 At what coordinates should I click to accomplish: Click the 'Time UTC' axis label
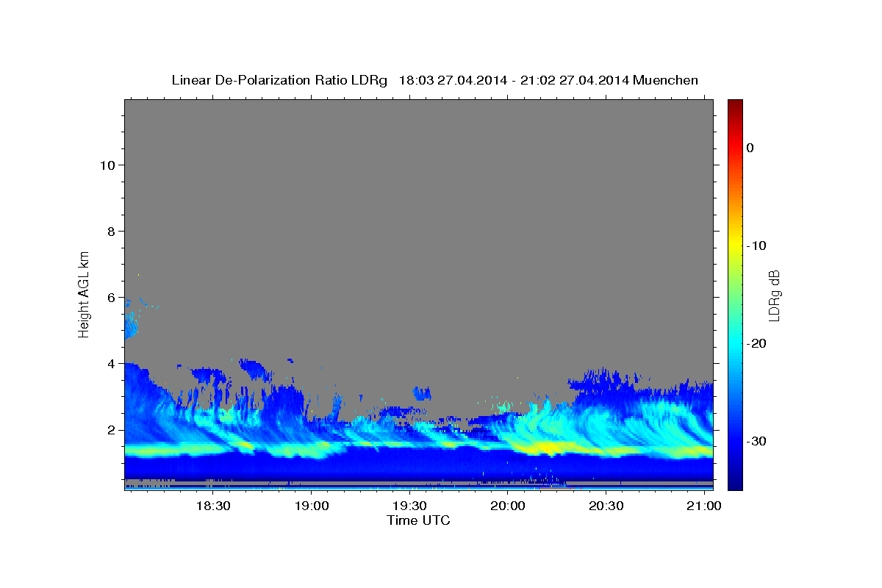click(x=418, y=520)
